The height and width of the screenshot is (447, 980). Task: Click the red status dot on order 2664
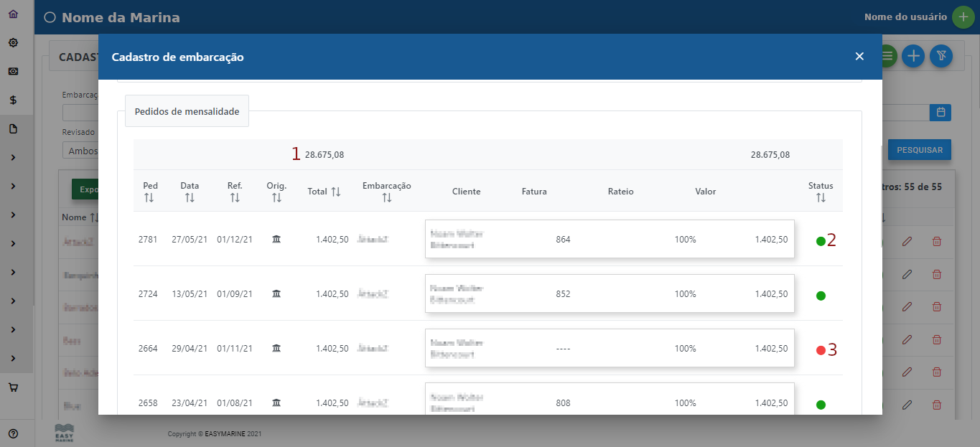pos(821,350)
